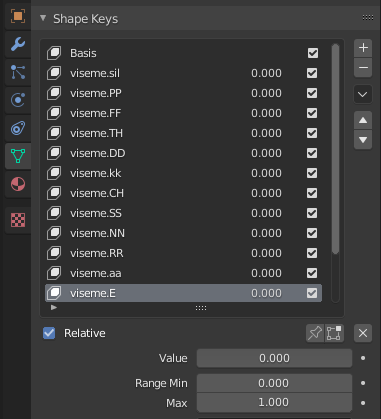Screen dimensions: 381x419
Task: Open Shape Key Specials dropdown menu
Action: 363,94
